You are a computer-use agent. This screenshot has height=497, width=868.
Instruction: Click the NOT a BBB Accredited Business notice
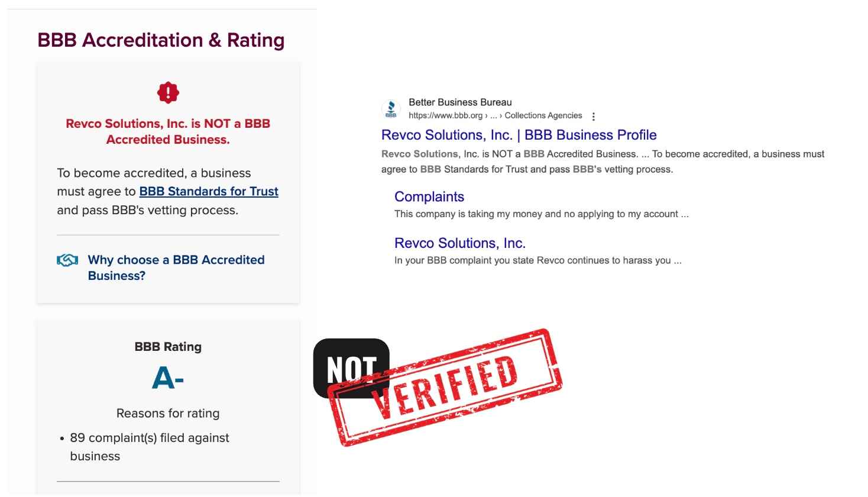(168, 131)
